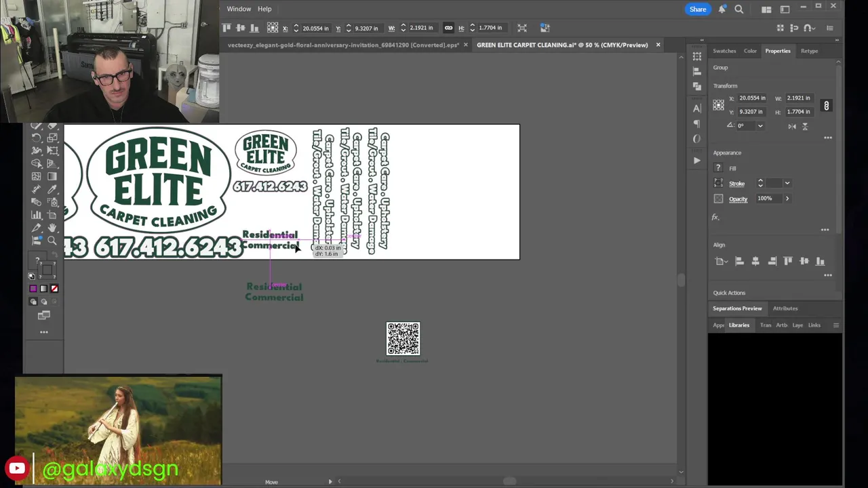Apply the purple solid Color mode swatch

[33, 288]
